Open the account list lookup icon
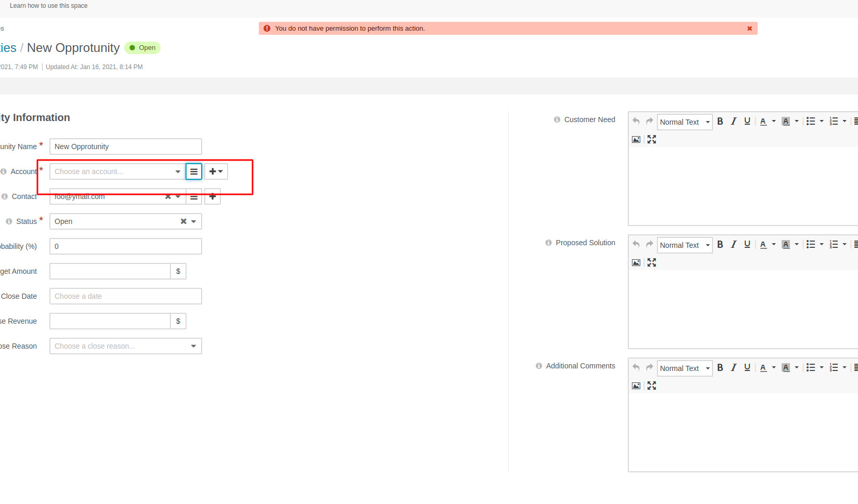Viewport: 858px width, 504px height. point(194,171)
